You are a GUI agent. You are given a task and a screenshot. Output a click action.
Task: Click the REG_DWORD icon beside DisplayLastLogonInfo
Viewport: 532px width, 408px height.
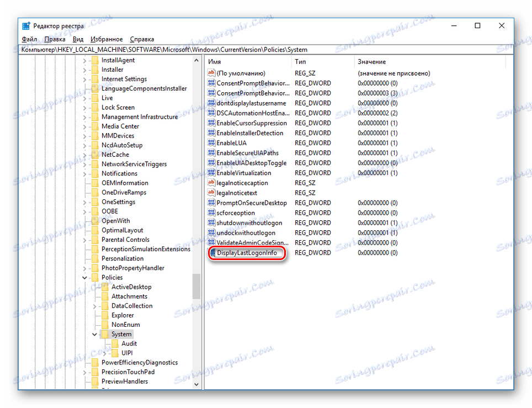click(x=212, y=252)
